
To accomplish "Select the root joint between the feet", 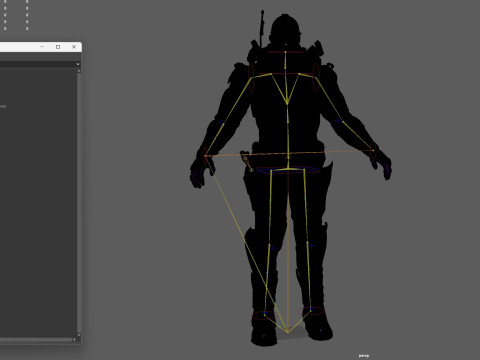I will click(x=287, y=332).
